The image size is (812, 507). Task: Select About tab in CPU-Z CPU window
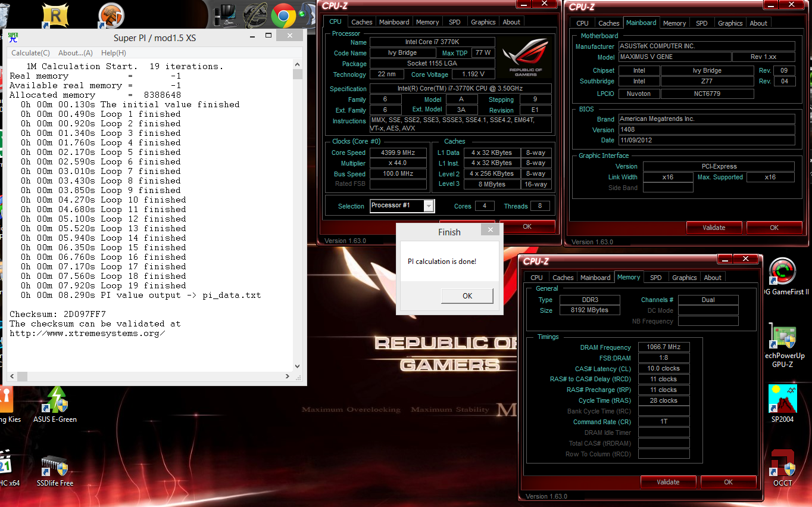[x=511, y=22]
